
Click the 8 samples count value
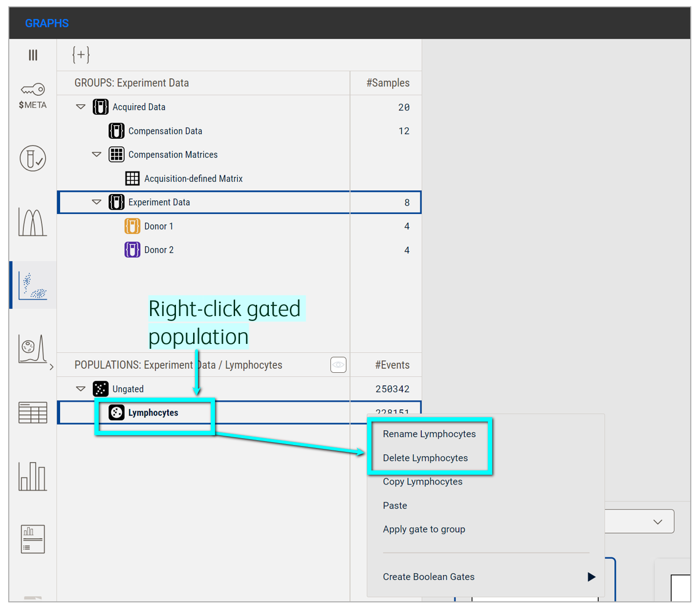pyautogui.click(x=407, y=202)
